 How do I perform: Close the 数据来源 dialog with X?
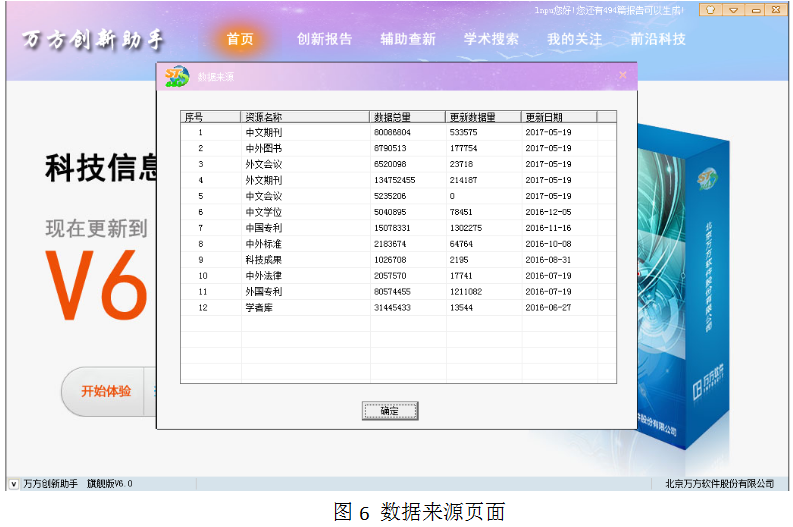[x=623, y=75]
